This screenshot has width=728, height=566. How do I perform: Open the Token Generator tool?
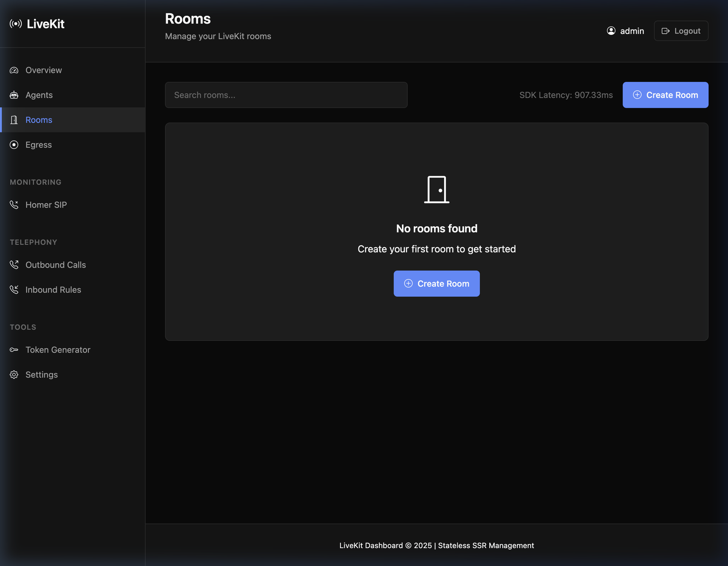click(x=73, y=350)
